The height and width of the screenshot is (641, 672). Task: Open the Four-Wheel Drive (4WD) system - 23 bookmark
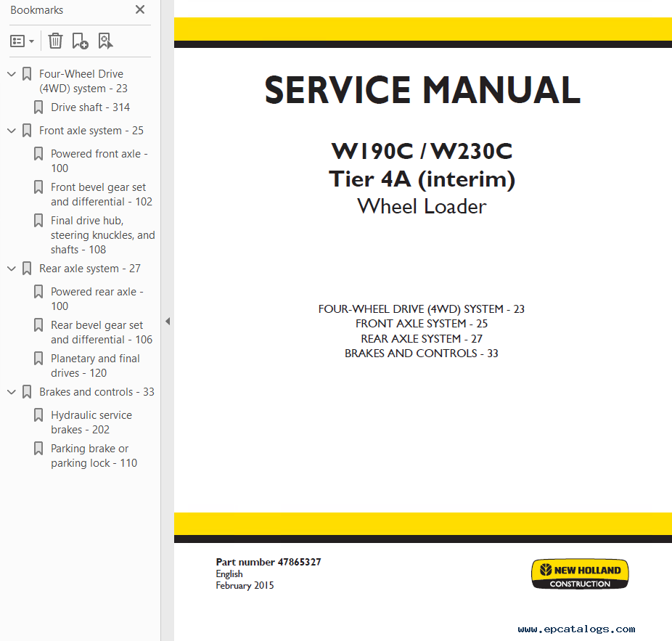[83, 81]
